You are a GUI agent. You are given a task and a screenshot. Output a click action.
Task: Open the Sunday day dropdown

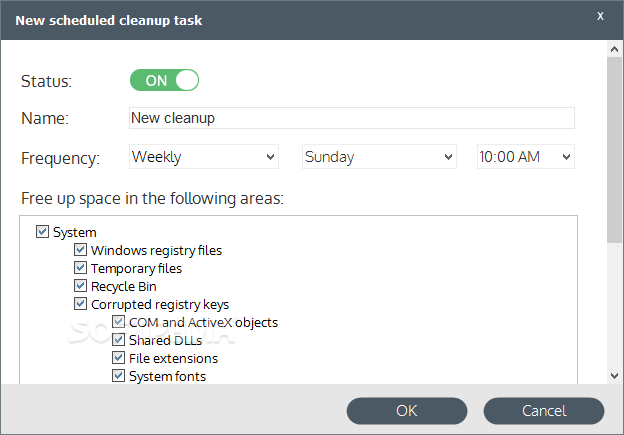pyautogui.click(x=379, y=157)
